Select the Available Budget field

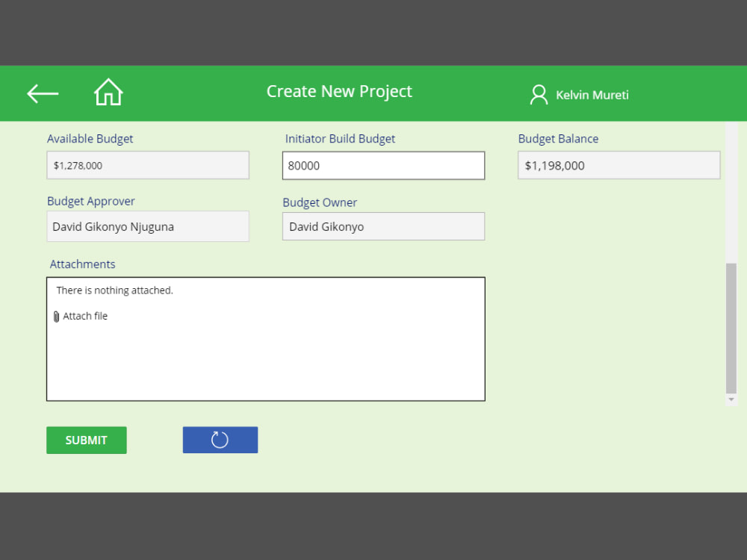(148, 165)
